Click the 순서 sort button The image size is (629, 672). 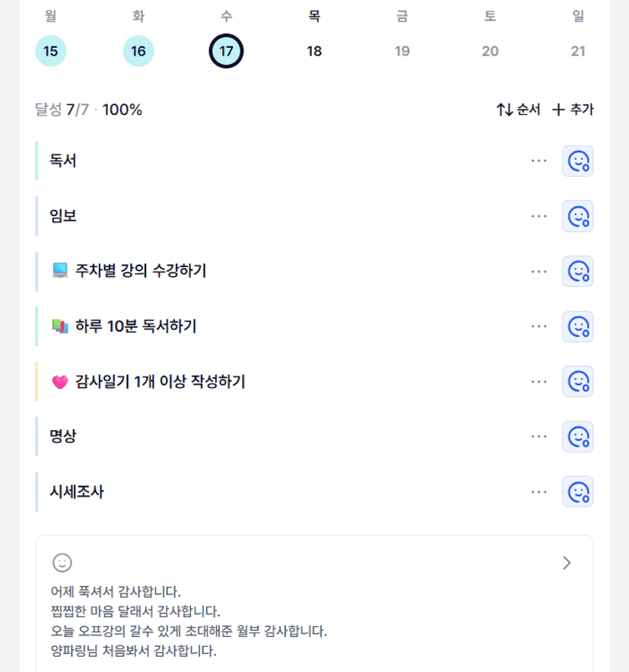(x=518, y=110)
